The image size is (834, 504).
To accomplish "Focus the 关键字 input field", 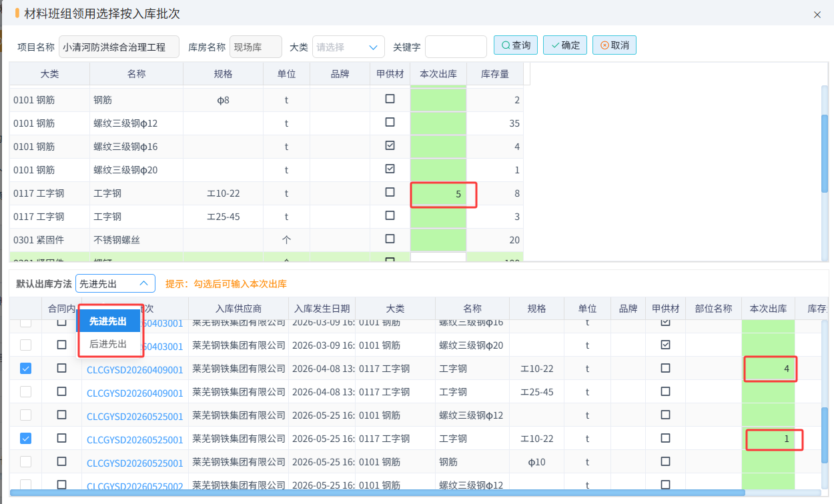I will pos(456,47).
